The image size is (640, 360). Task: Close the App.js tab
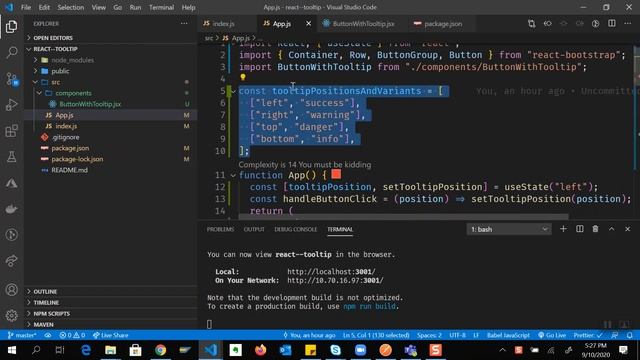308,24
